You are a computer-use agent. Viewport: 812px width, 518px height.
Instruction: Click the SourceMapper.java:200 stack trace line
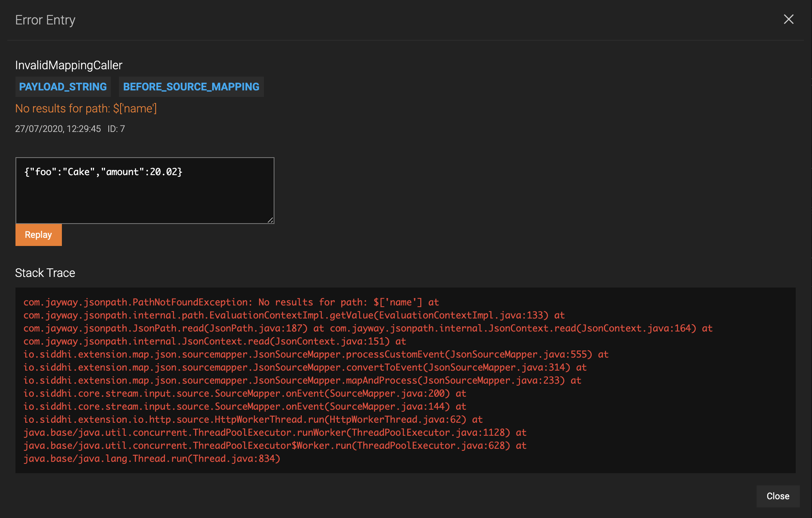[245, 393]
